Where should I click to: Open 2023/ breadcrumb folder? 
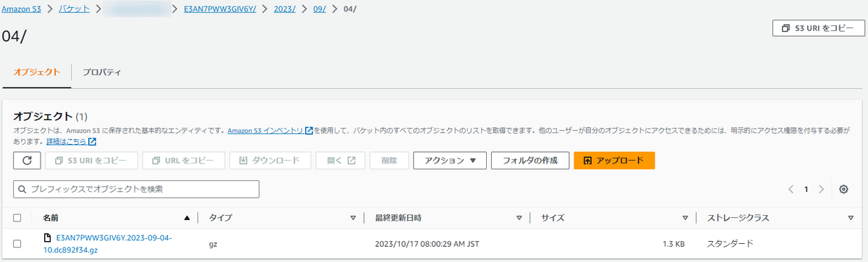[284, 9]
